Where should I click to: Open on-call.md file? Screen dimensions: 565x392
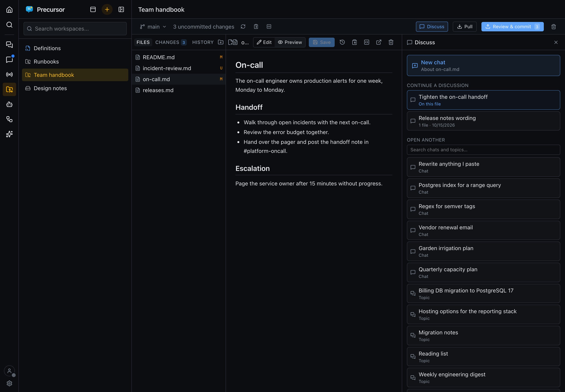pyautogui.click(x=179, y=79)
